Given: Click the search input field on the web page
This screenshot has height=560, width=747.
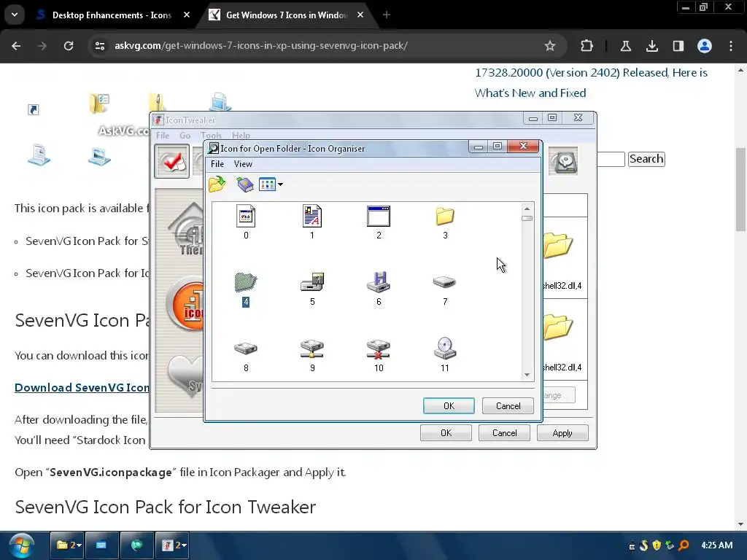Looking at the screenshot, I should (611, 159).
